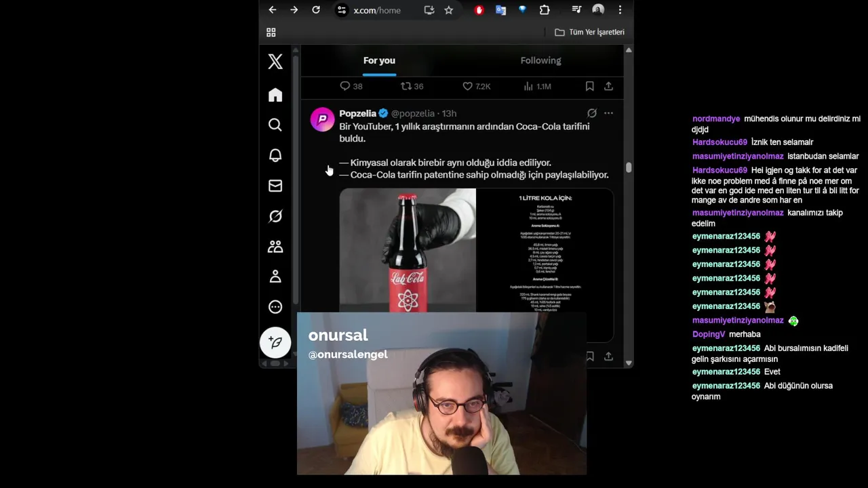Open Communities in the X sidebar
The image size is (868, 488).
[275, 247]
